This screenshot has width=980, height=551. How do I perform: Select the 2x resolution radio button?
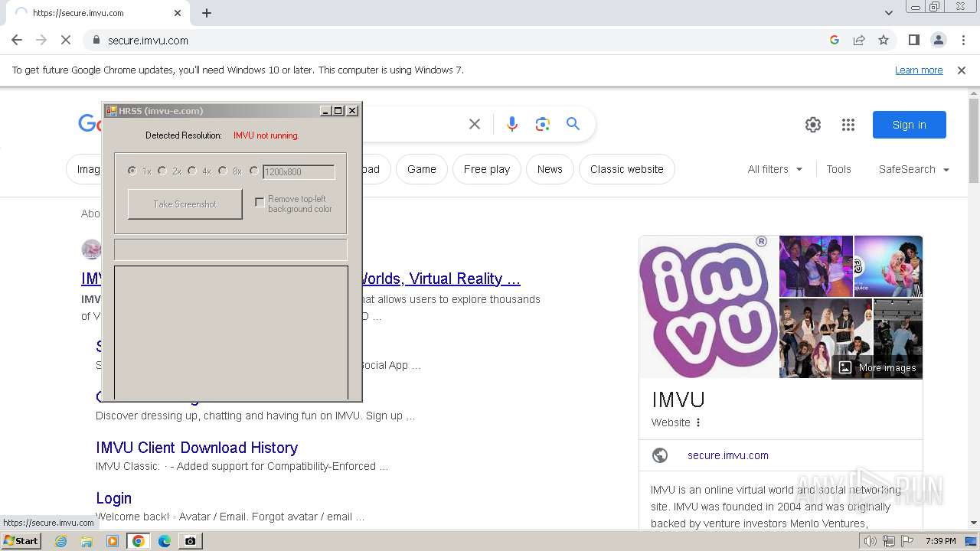point(162,171)
